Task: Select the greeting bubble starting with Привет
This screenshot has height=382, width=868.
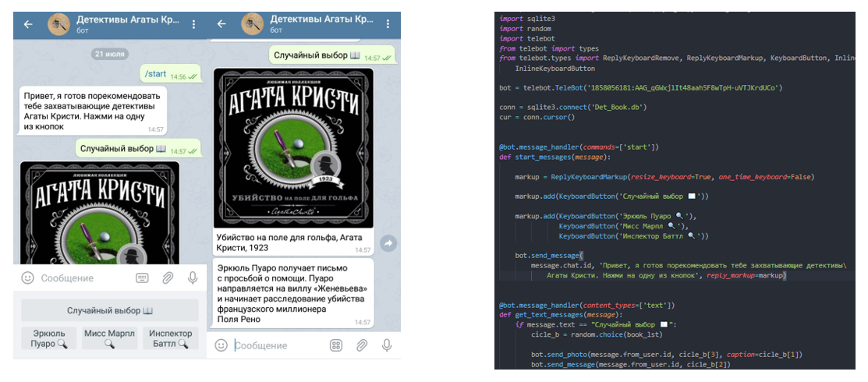Action: (94, 111)
